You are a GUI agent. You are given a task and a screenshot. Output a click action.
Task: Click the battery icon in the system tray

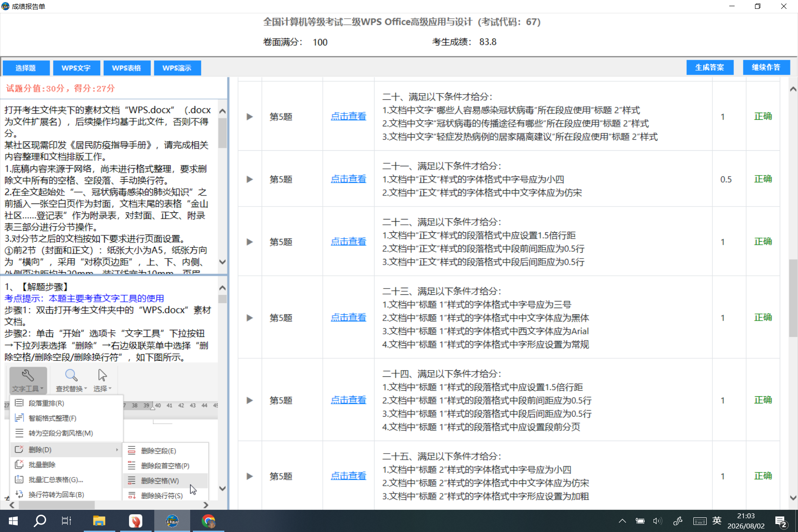(640, 521)
